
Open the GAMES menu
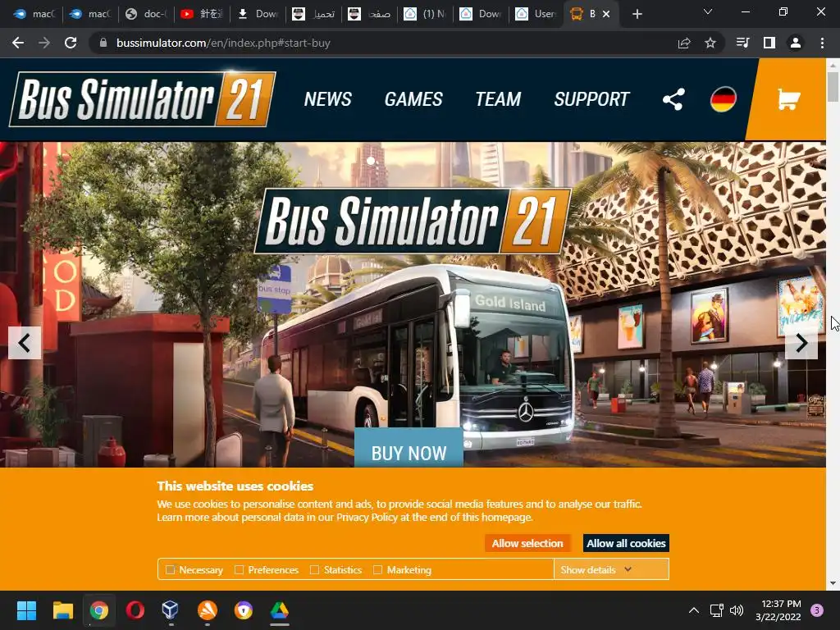(413, 99)
